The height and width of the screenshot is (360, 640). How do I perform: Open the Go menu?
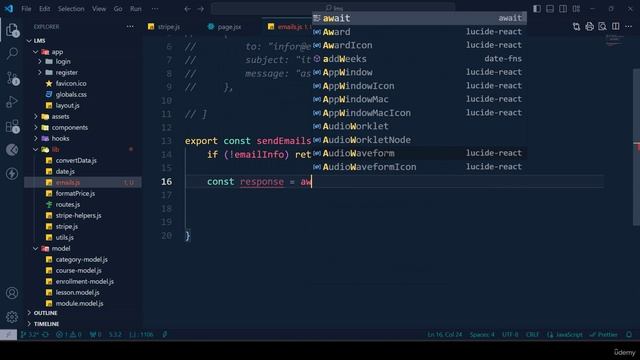[x=118, y=9]
